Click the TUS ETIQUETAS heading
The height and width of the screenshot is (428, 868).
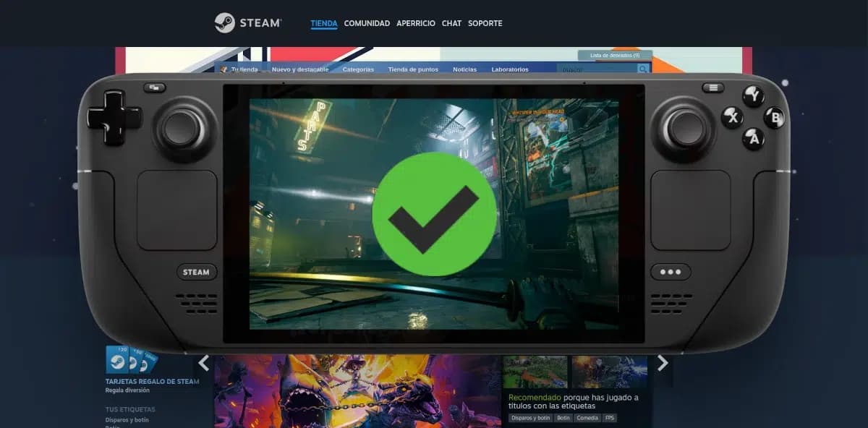click(x=130, y=409)
